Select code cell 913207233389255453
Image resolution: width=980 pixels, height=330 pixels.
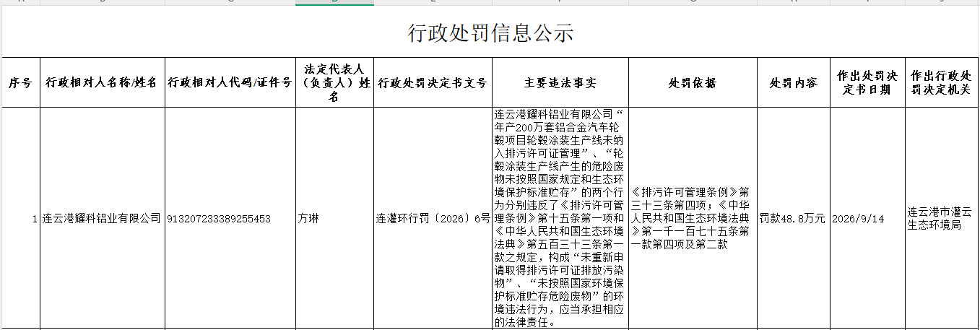pyautogui.click(x=230, y=218)
